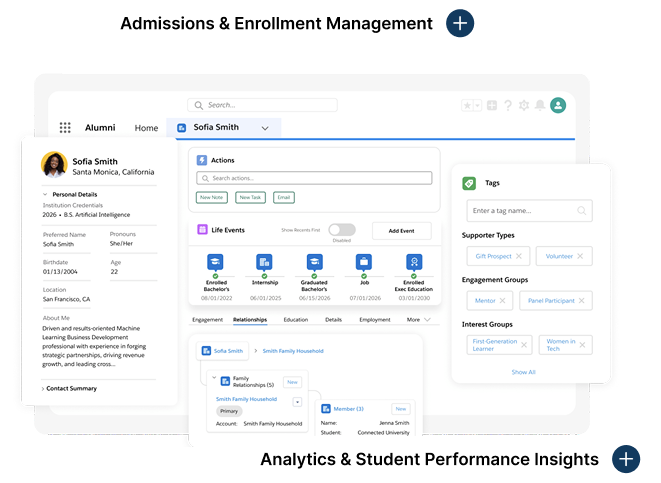Click the Add Event button
This screenshot has height=483, width=661.
[x=401, y=231]
